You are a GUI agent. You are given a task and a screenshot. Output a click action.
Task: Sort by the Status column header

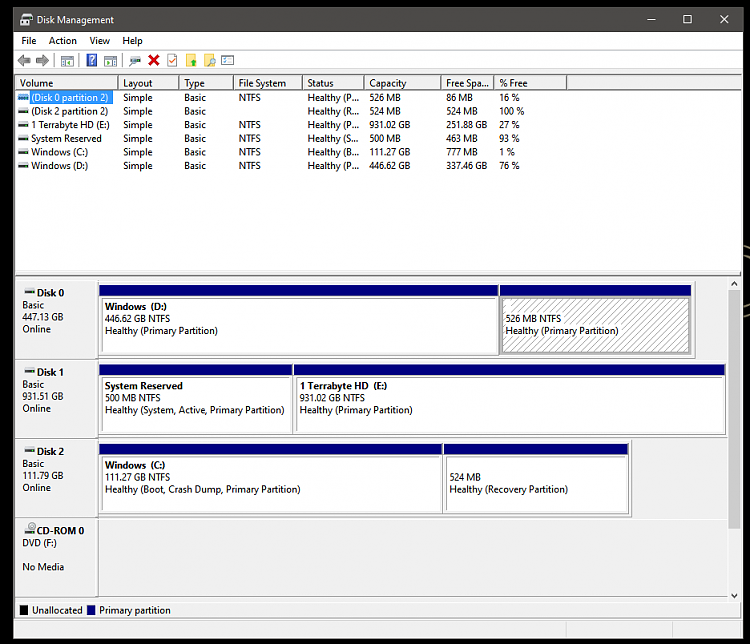coord(333,83)
